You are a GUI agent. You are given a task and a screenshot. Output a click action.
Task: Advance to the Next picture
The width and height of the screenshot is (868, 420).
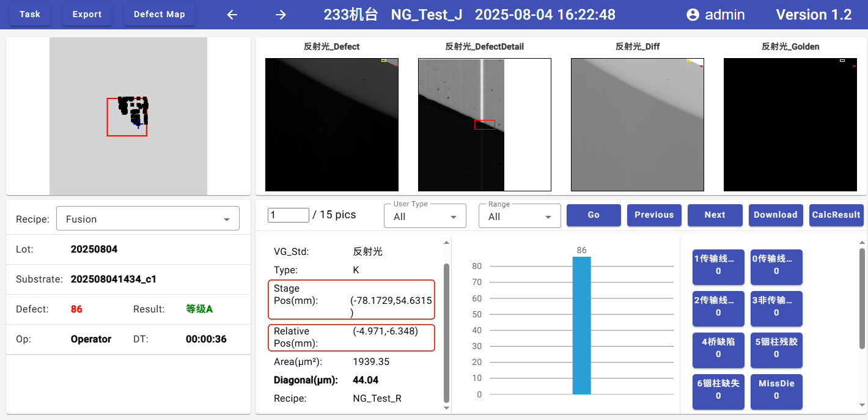click(715, 215)
